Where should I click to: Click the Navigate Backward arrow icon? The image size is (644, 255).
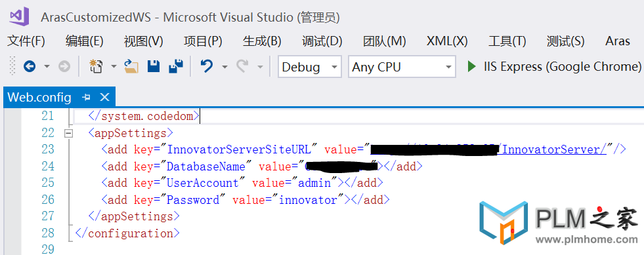point(29,66)
